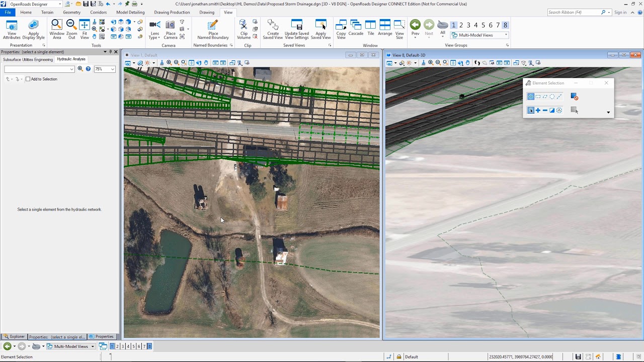
Task: Switch to the Geometry ribbon tab
Action: [x=71, y=12]
